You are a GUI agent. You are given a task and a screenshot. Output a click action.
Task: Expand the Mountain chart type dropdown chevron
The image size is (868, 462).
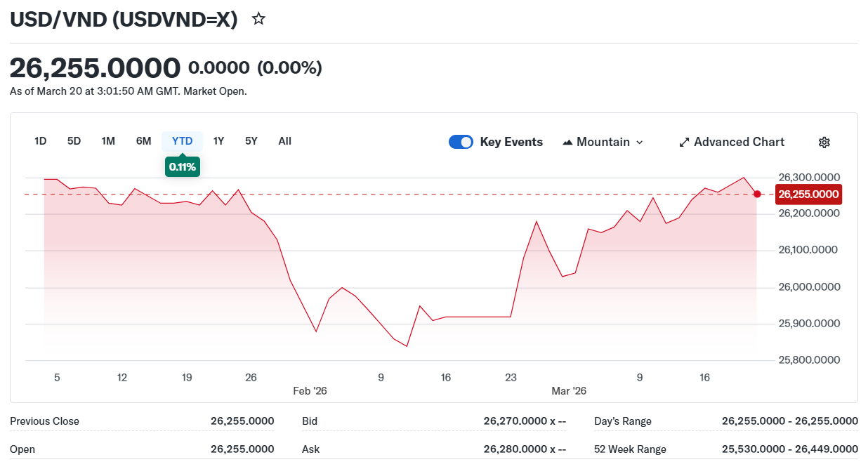tap(639, 143)
